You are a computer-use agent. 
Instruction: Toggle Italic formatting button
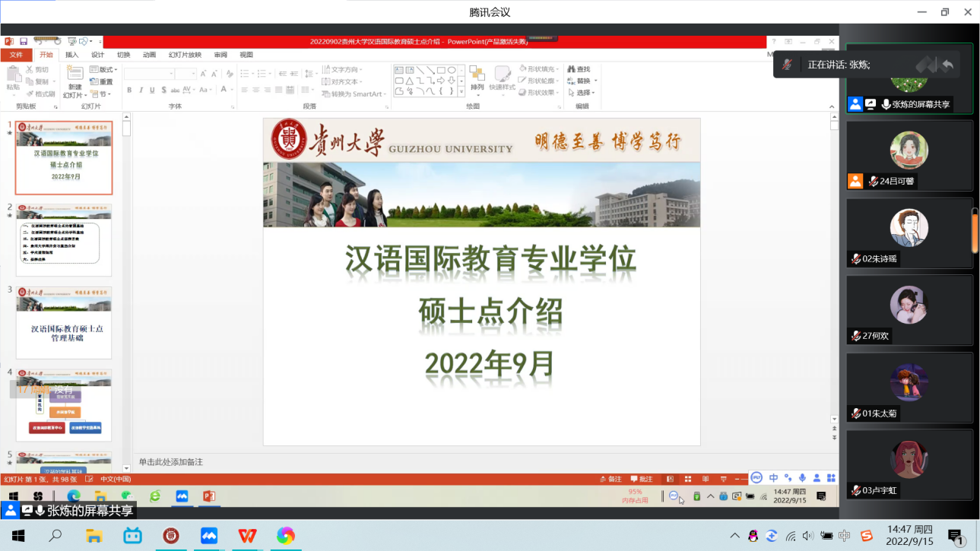(141, 90)
